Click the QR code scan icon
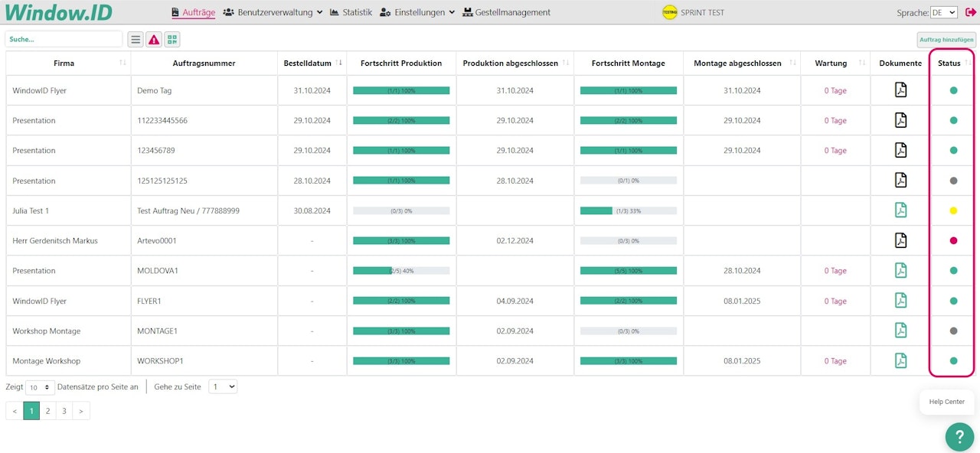 tap(172, 40)
